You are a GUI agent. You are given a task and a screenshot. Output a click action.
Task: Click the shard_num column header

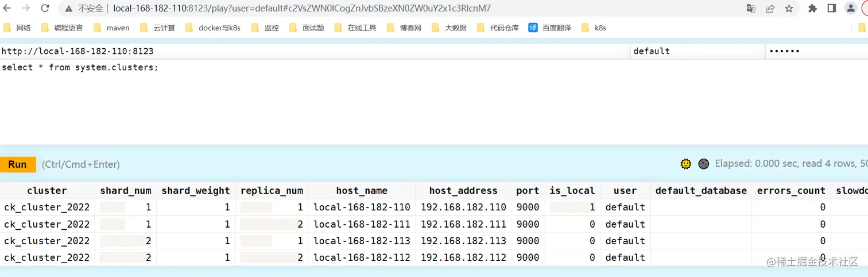[x=126, y=191]
